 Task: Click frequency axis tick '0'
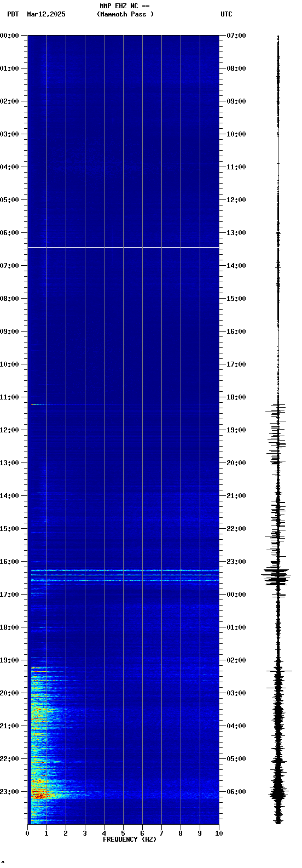[27, 833]
